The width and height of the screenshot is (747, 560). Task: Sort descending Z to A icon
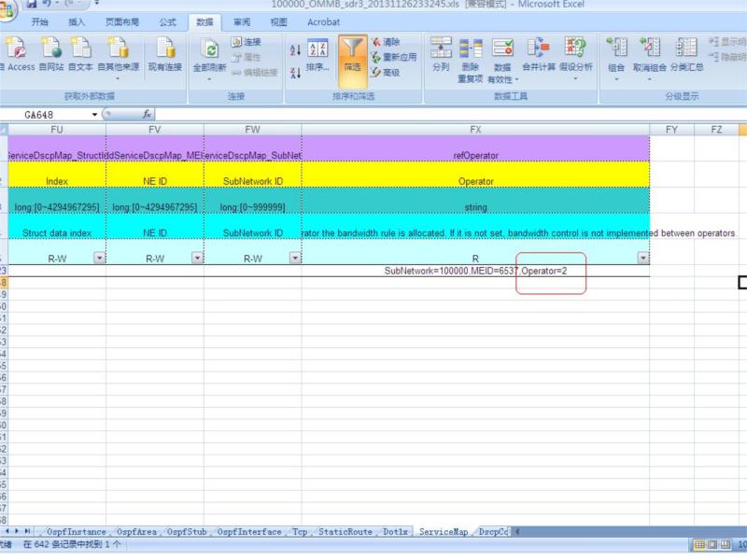click(295, 73)
